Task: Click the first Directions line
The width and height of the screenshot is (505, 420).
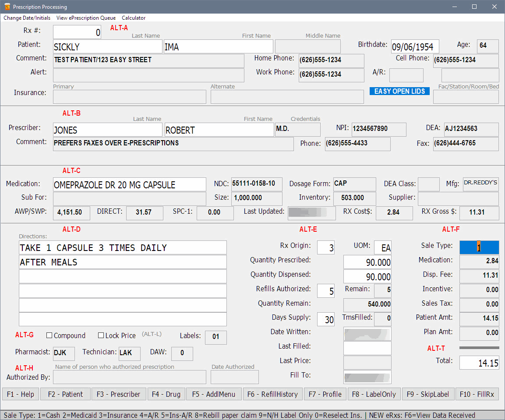Action: click(x=123, y=247)
